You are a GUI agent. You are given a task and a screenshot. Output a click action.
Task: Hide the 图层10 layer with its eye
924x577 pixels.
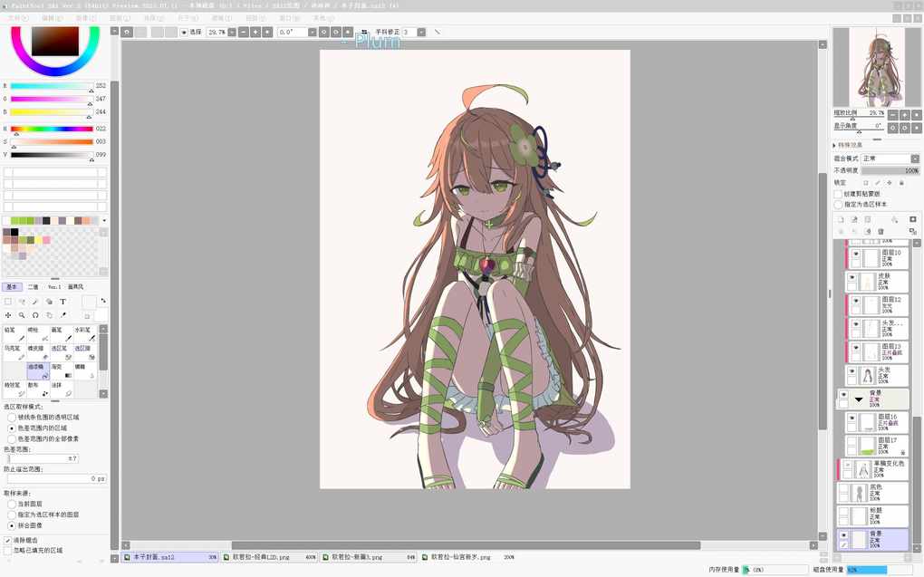[x=856, y=254]
